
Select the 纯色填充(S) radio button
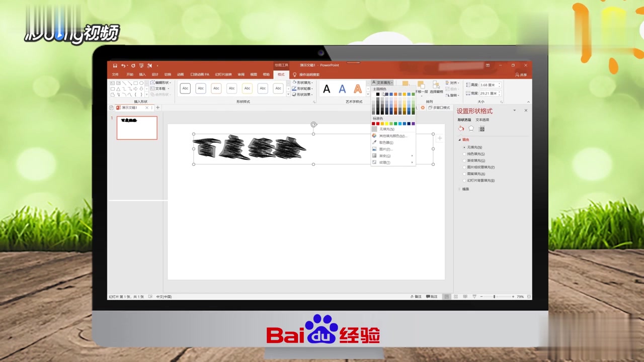click(x=464, y=154)
